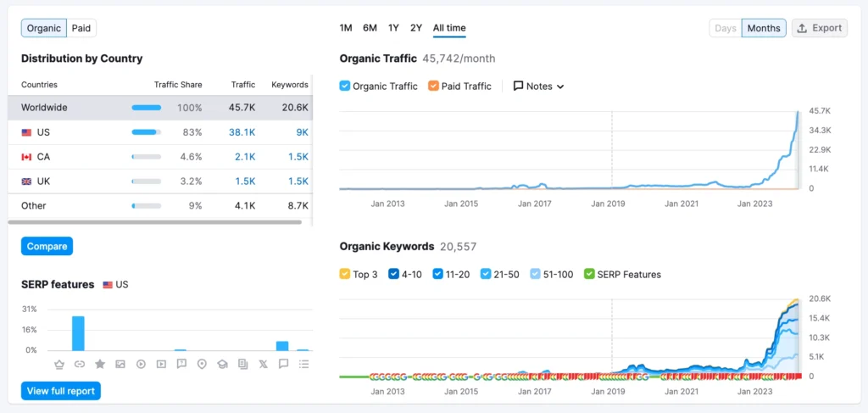Click the crown icon in SERP features
The height and width of the screenshot is (413, 868).
point(59,364)
